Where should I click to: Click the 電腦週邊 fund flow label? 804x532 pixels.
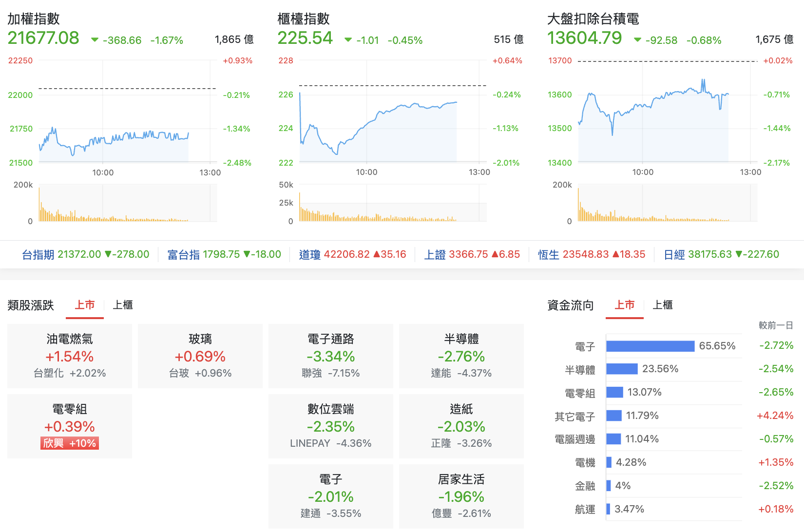[x=575, y=439]
